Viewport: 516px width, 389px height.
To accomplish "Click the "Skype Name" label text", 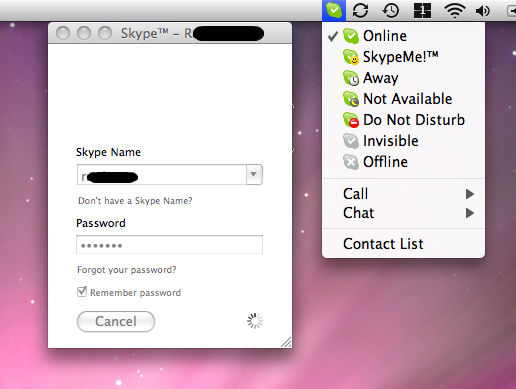I will pyautogui.click(x=108, y=152).
